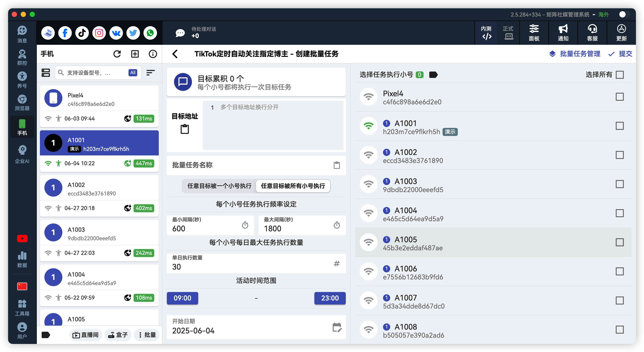
Task: Click the target address text area
Action: 273,125
